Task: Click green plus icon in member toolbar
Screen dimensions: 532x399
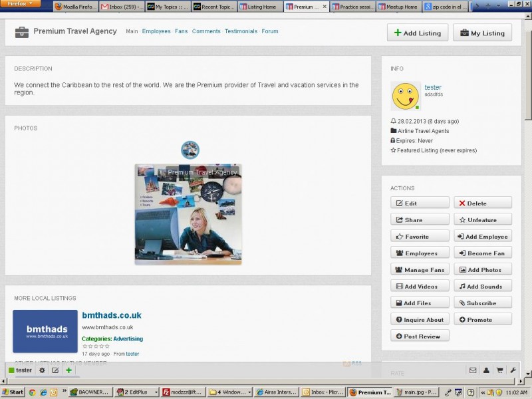Action: click(69, 370)
